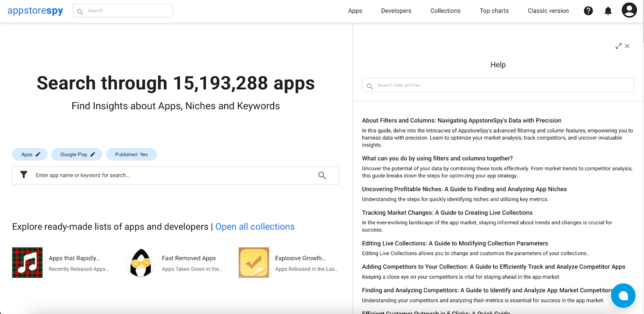The height and width of the screenshot is (314, 644).
Task: Open the Developers menu
Action: [x=396, y=11]
